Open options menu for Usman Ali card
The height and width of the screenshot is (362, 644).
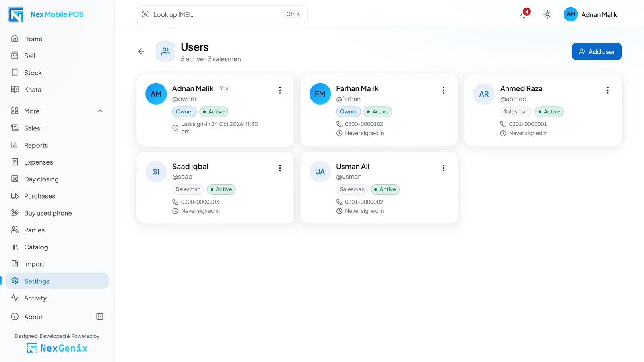pyautogui.click(x=444, y=168)
